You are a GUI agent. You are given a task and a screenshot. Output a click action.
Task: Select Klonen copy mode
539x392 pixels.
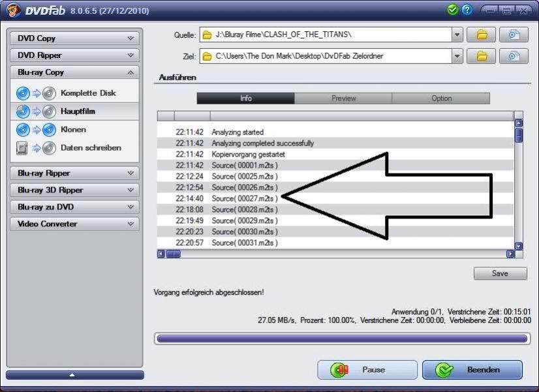pyautogui.click(x=74, y=130)
